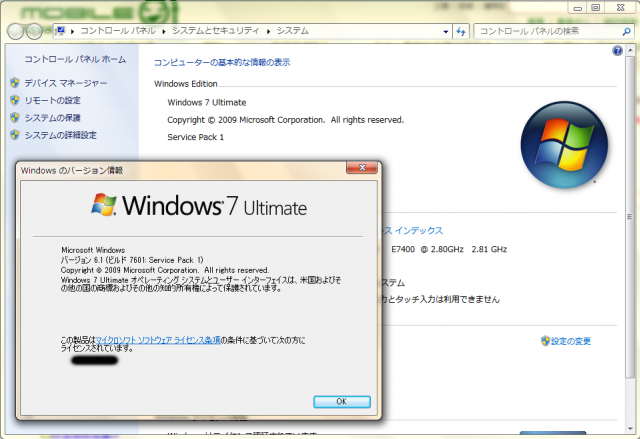This screenshot has height=439, width=640.
Task: Minimize the System control panel window
Action: coord(577,8)
